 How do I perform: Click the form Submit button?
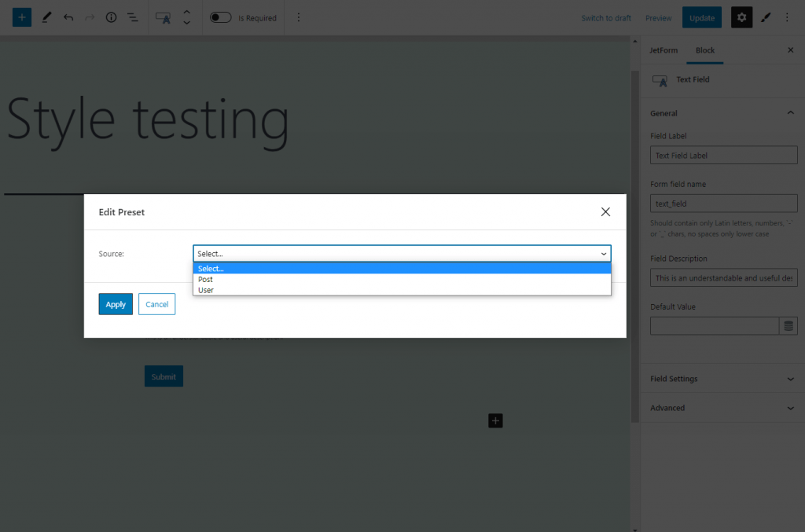[x=164, y=376]
